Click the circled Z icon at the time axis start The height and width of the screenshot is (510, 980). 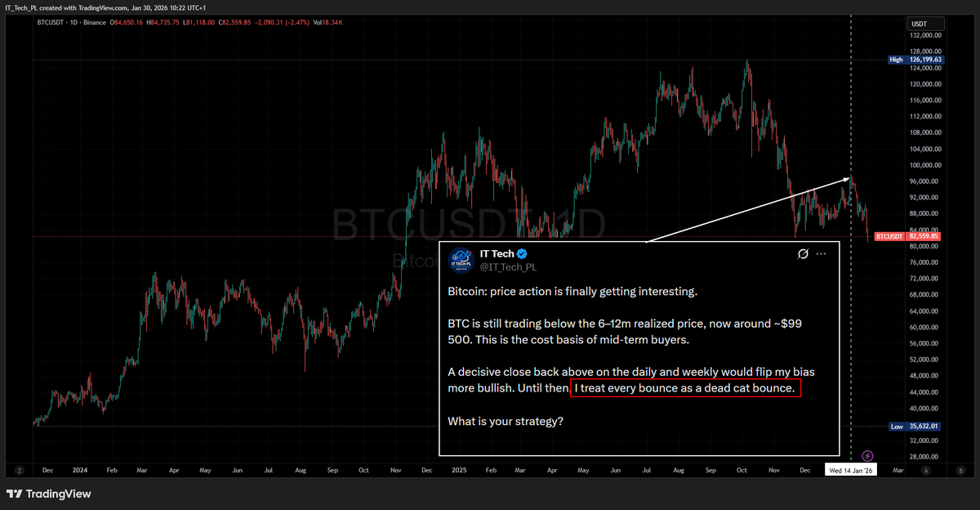18,471
